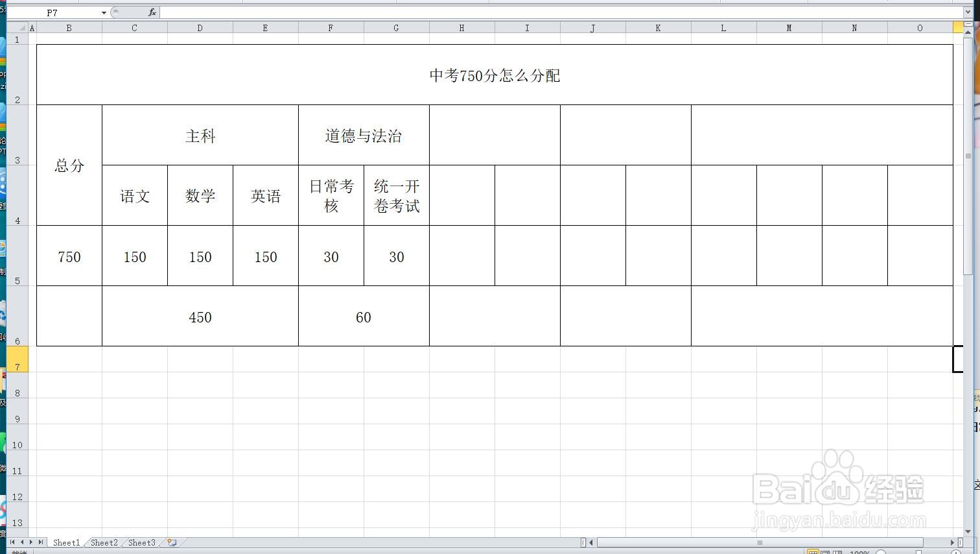The width and height of the screenshot is (980, 554).
Task: Select column L header
Action: 724,28
